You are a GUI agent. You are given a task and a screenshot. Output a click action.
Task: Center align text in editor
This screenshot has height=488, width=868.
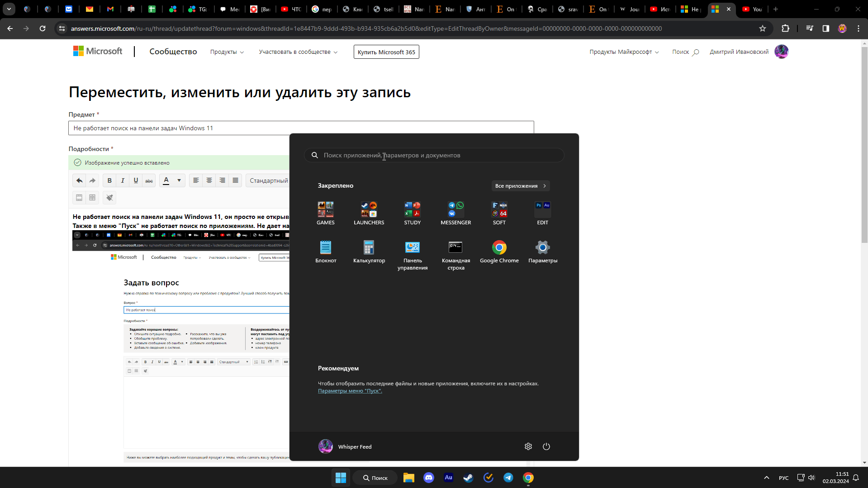click(x=209, y=180)
